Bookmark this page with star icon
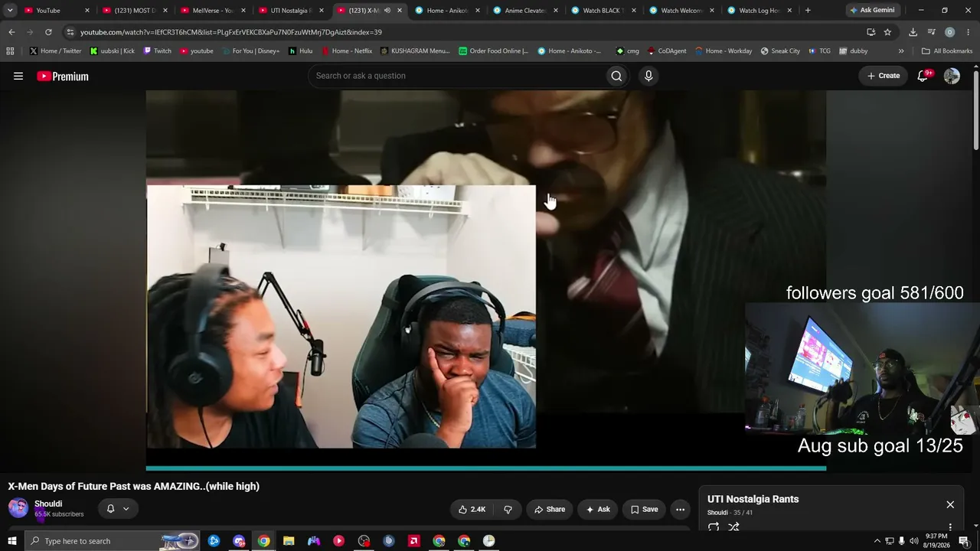The height and width of the screenshot is (551, 980). click(887, 32)
